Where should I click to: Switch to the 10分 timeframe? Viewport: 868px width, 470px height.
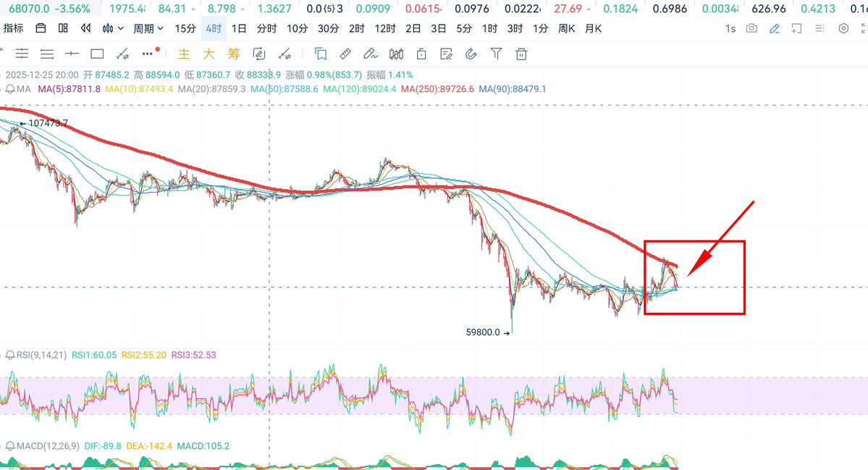(298, 28)
